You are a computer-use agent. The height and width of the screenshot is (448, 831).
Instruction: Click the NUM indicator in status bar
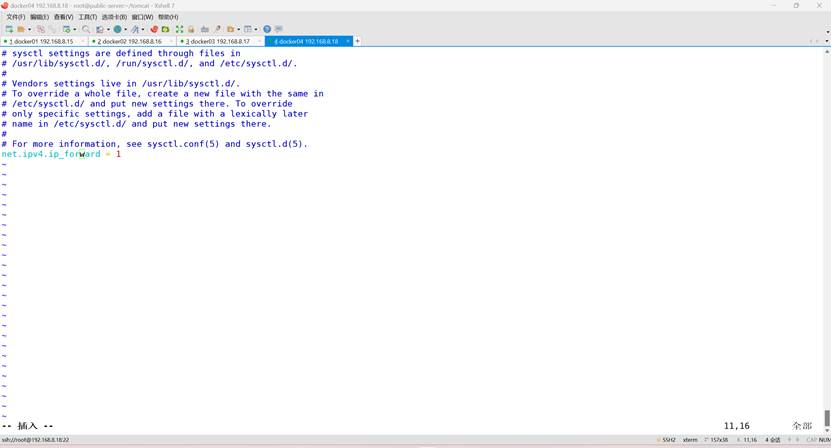(825, 440)
